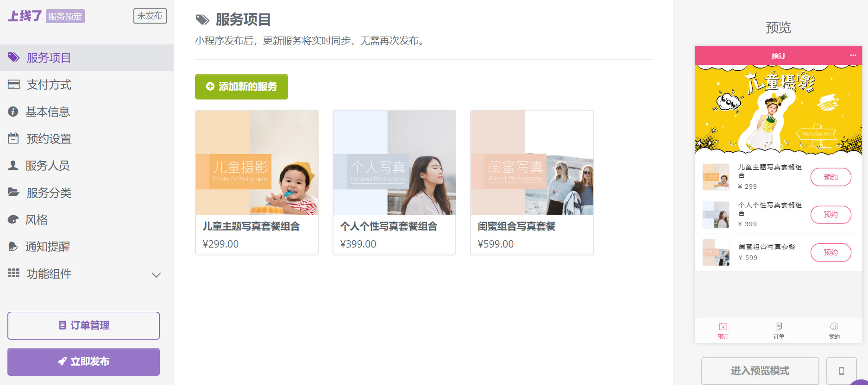Click the info icon next to 基本信息
Image resolution: width=868 pixels, height=385 pixels.
13,112
